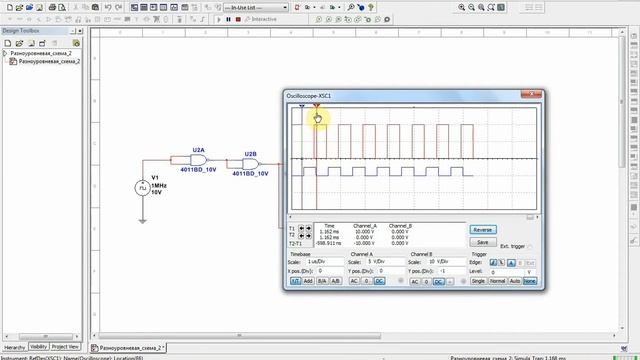Open the Grapher from the toolbar
The height and width of the screenshot is (360, 640).
pos(174,7)
